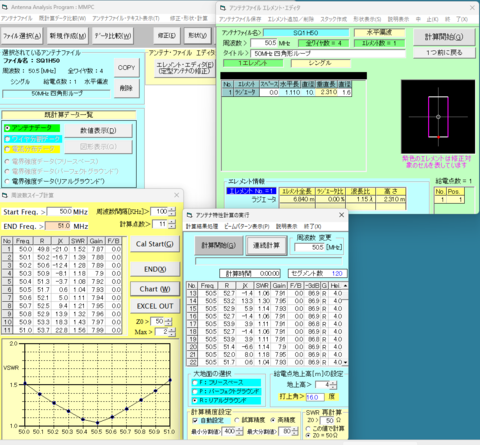Click the データ比較(W) toolbar button
The width and height of the screenshot is (480, 445).
(113, 36)
